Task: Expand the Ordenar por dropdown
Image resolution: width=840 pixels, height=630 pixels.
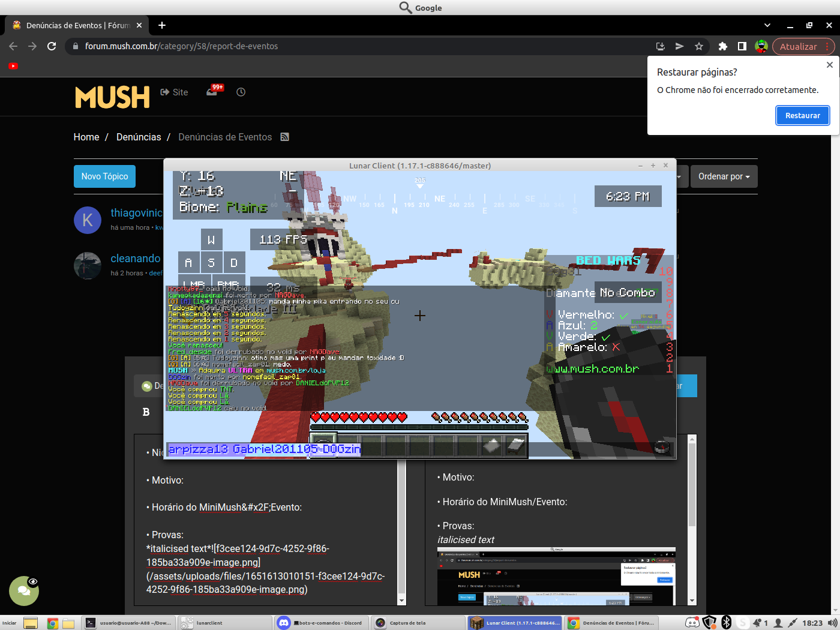Action: pyautogui.click(x=724, y=176)
